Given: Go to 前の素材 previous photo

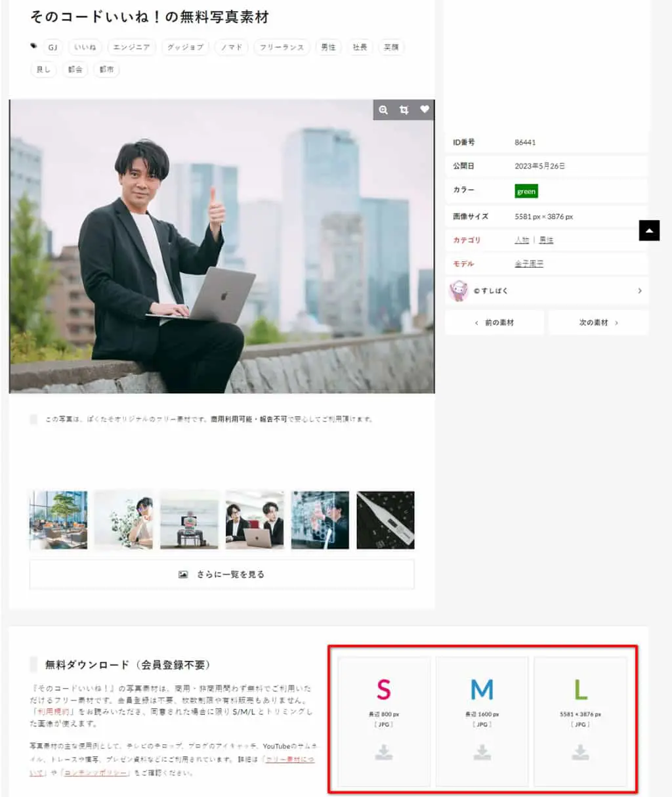Looking at the screenshot, I should (x=495, y=322).
